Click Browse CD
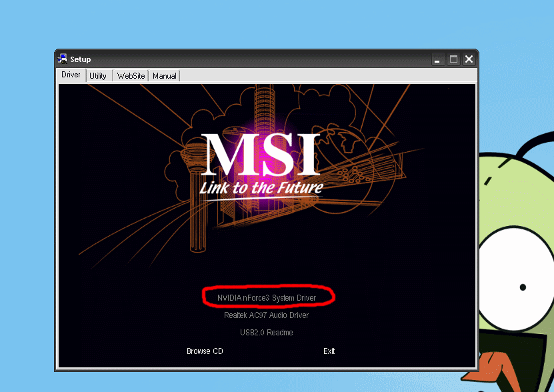Image resolution: width=554 pixels, height=392 pixels. point(205,351)
